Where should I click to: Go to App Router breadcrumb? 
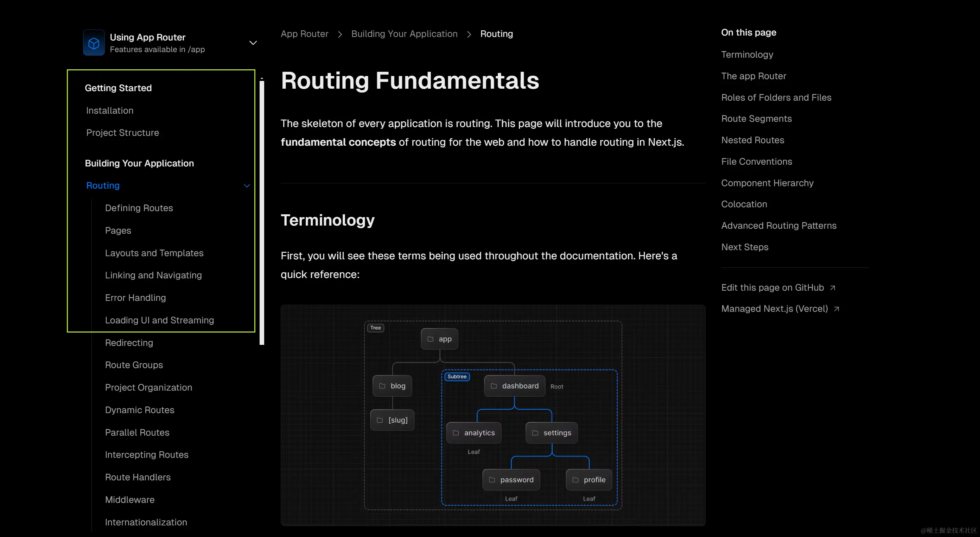click(304, 34)
